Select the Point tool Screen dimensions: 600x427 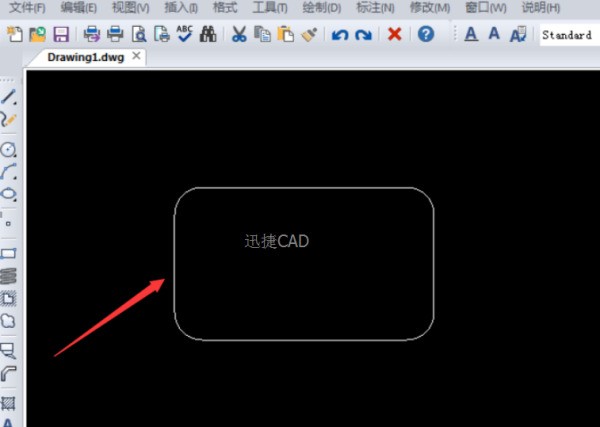click(x=8, y=223)
